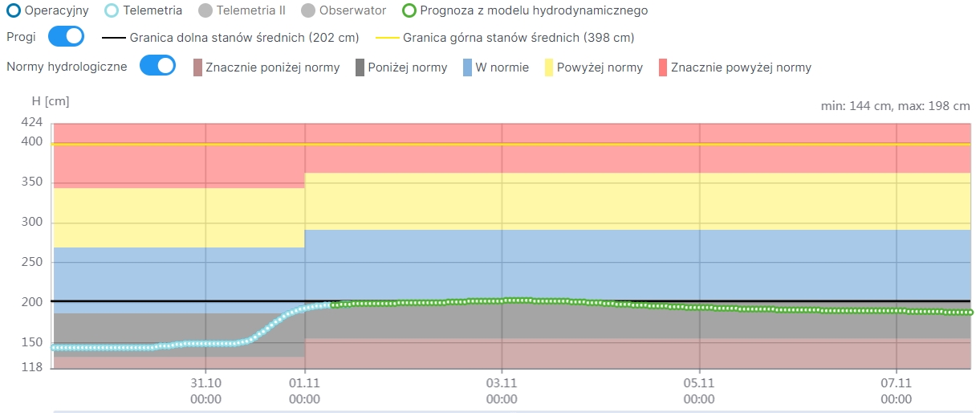Click the Znacznie poniżej normy color swatch
The image size is (980, 413).
point(197,67)
